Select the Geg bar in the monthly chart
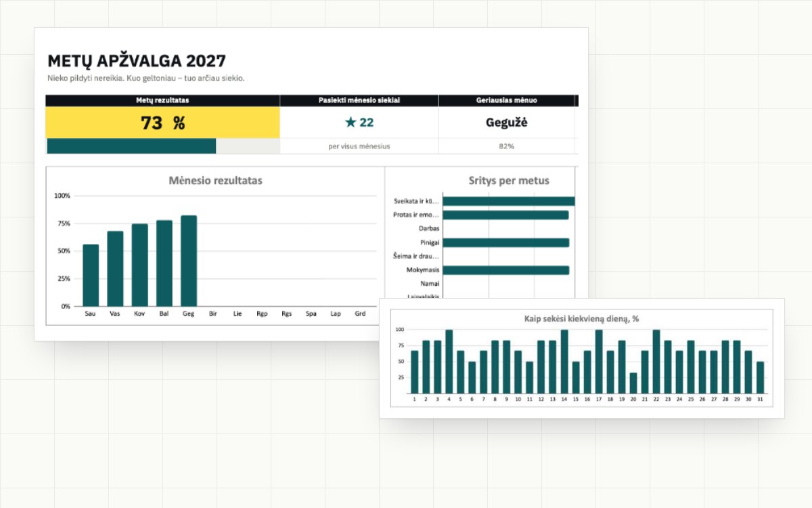The height and width of the screenshot is (508, 812). [x=189, y=261]
